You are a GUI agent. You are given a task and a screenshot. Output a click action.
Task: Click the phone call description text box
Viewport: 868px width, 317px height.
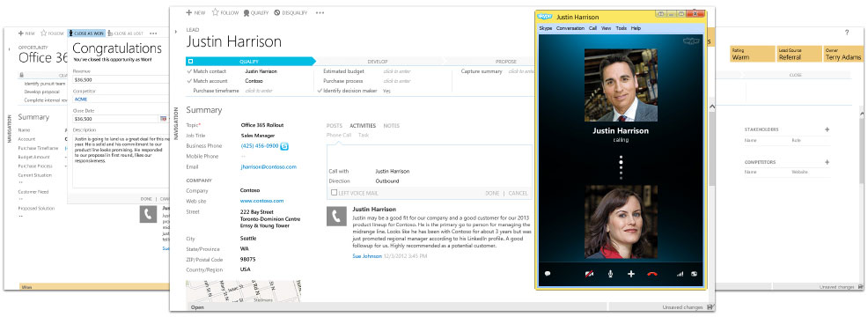(430, 156)
